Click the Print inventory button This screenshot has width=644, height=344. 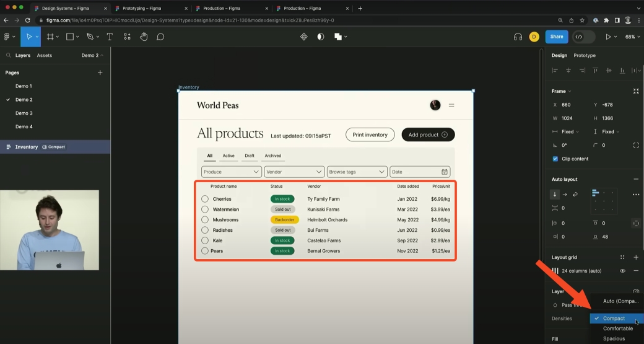point(370,135)
